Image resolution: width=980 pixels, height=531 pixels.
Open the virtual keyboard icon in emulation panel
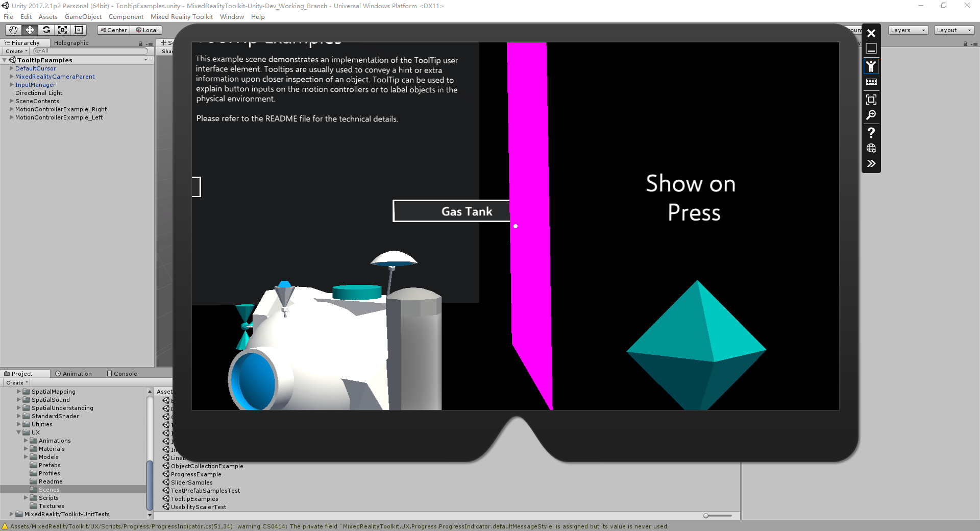click(x=871, y=82)
